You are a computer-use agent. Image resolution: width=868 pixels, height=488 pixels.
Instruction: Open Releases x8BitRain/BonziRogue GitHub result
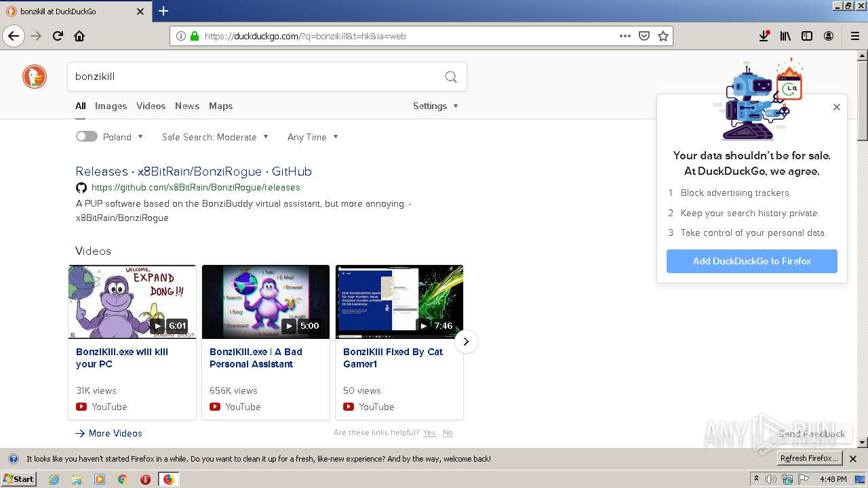[x=194, y=171]
